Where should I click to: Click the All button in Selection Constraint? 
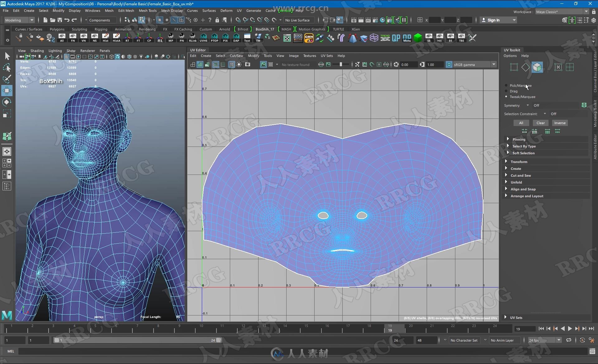[x=522, y=123]
